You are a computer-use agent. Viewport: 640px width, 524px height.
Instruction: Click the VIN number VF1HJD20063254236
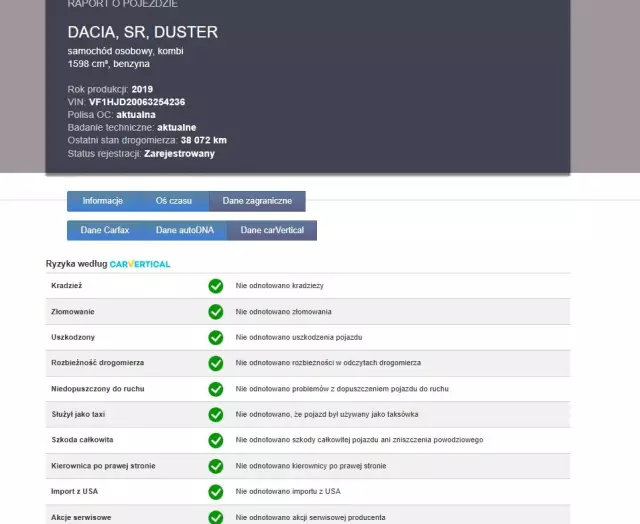click(x=137, y=102)
